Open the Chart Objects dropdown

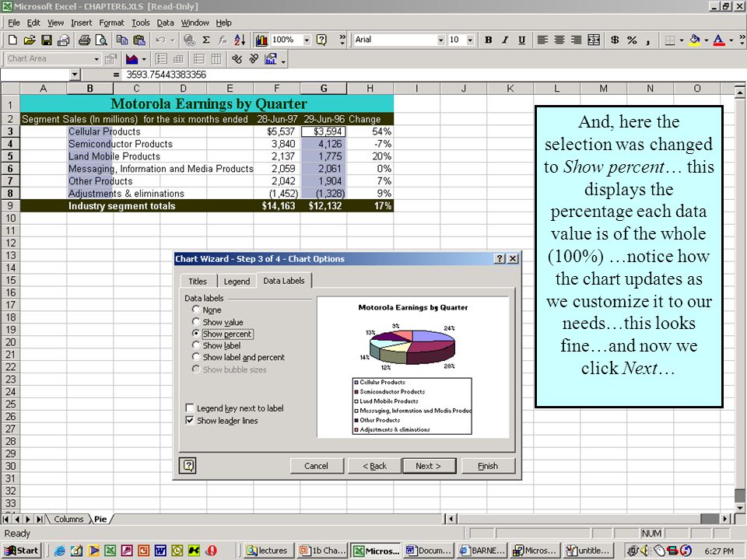coord(96,59)
